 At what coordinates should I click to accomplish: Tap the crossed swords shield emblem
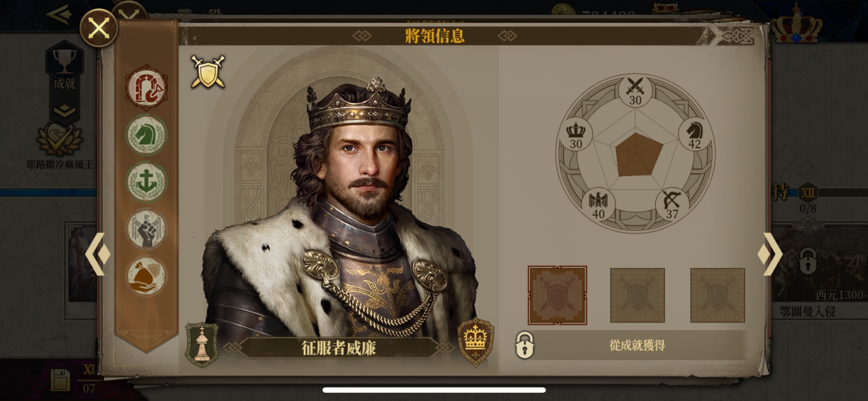pos(208,72)
